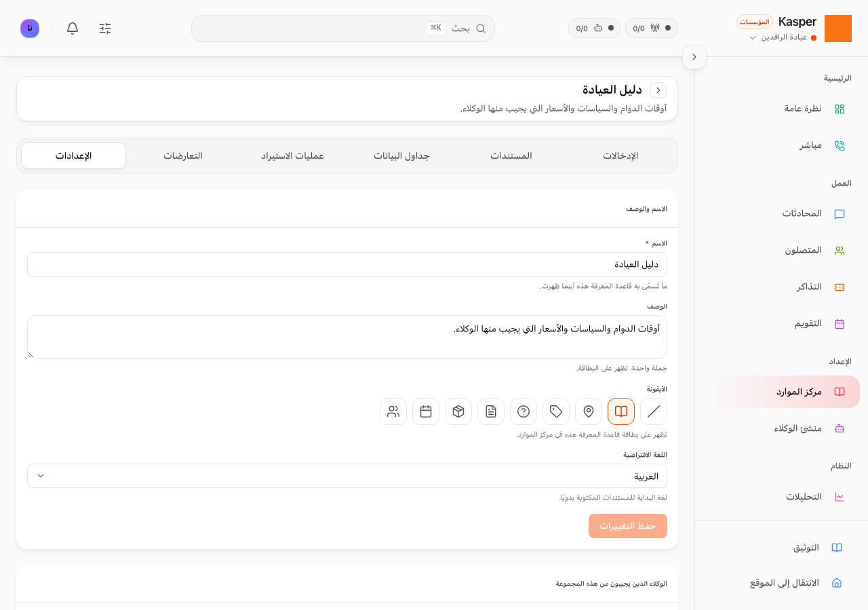The image size is (868, 610).
Task: Click the حفظ التغييرات button
Action: (628, 526)
